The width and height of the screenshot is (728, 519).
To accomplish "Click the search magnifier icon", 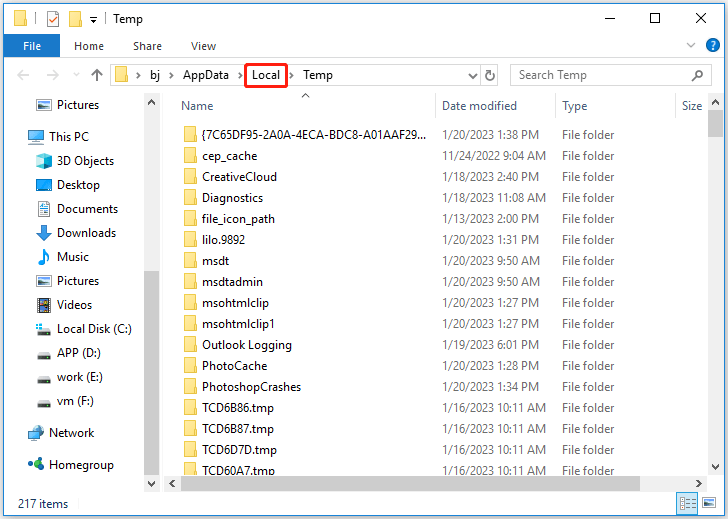I will 697,75.
